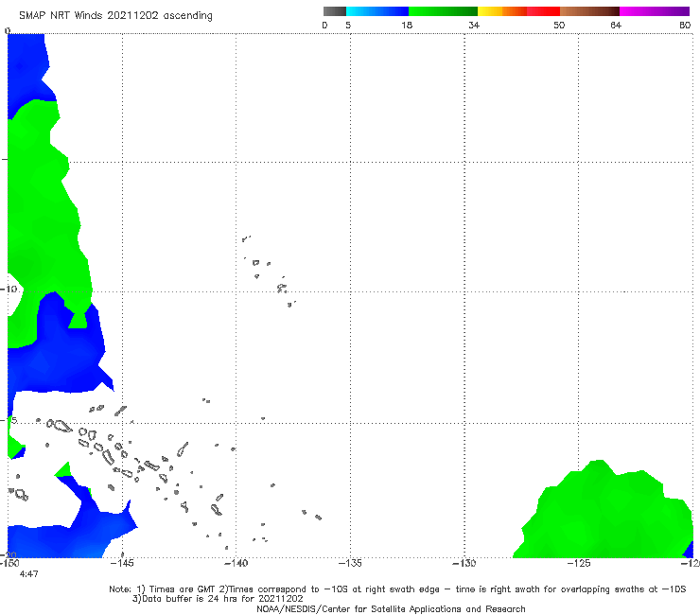Click the longitude label '-145'
The width and height of the screenshot is (700, 615).
122,564
